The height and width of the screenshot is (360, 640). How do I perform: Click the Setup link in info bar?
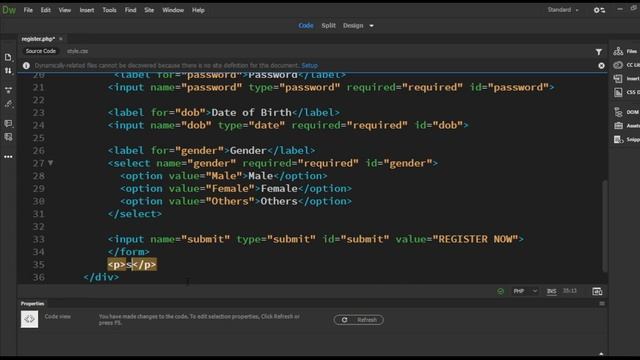click(309, 65)
